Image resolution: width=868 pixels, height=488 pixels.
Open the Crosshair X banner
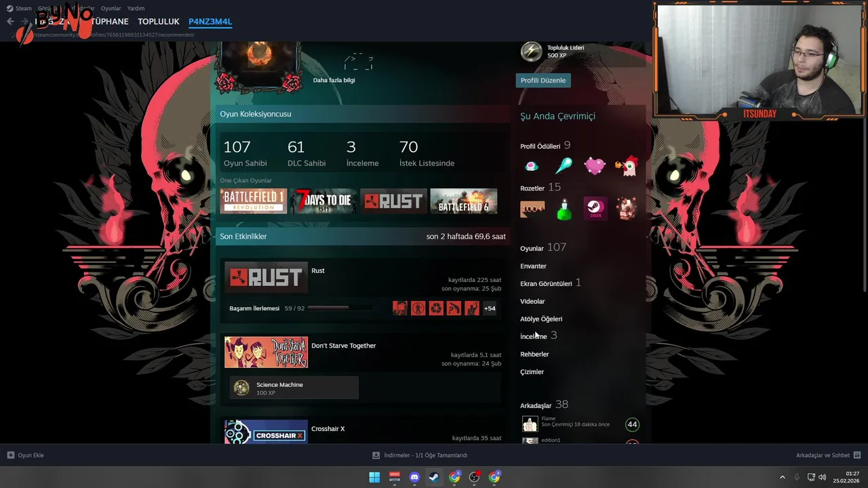(x=266, y=432)
